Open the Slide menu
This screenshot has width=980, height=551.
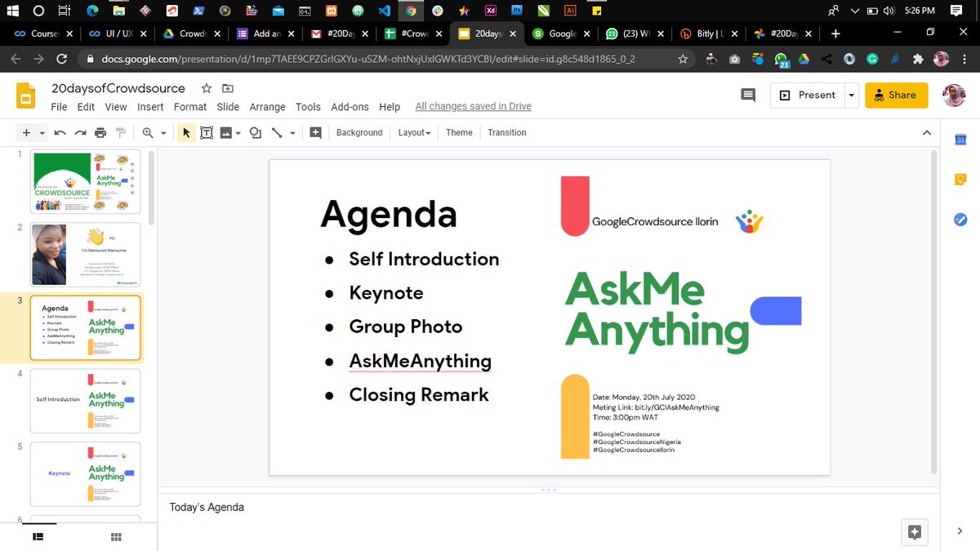228,107
